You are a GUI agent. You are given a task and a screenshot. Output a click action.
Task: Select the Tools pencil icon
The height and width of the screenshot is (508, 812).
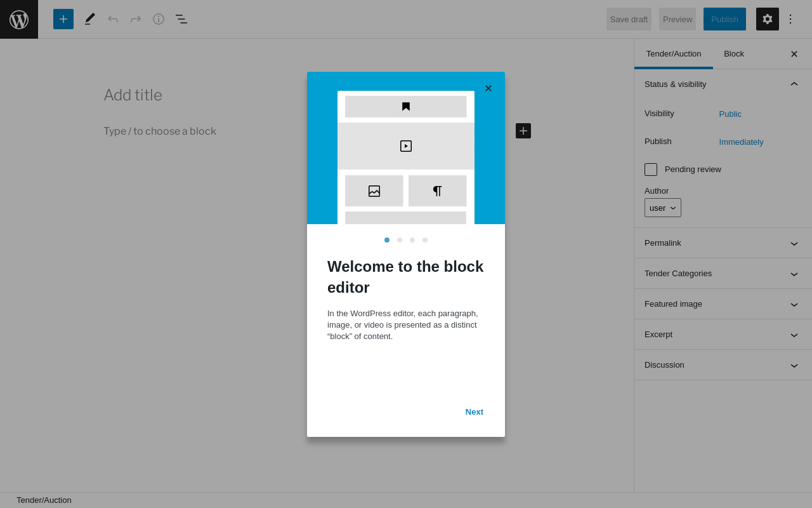(90, 19)
